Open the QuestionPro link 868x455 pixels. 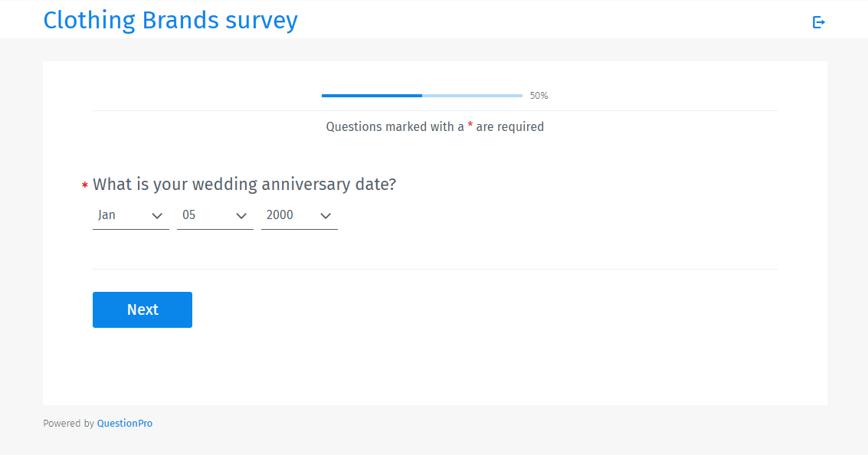[124, 423]
